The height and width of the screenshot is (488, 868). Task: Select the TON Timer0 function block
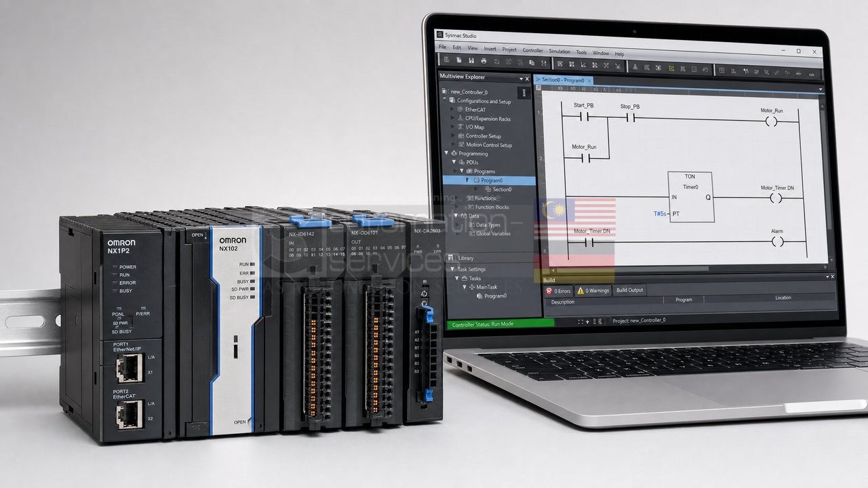pos(690,197)
